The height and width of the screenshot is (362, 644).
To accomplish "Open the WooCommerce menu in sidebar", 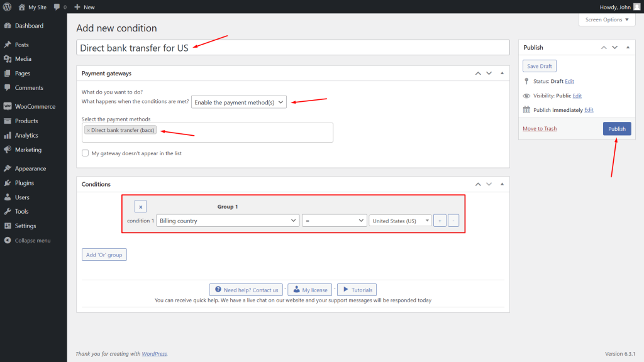I will 35,106.
